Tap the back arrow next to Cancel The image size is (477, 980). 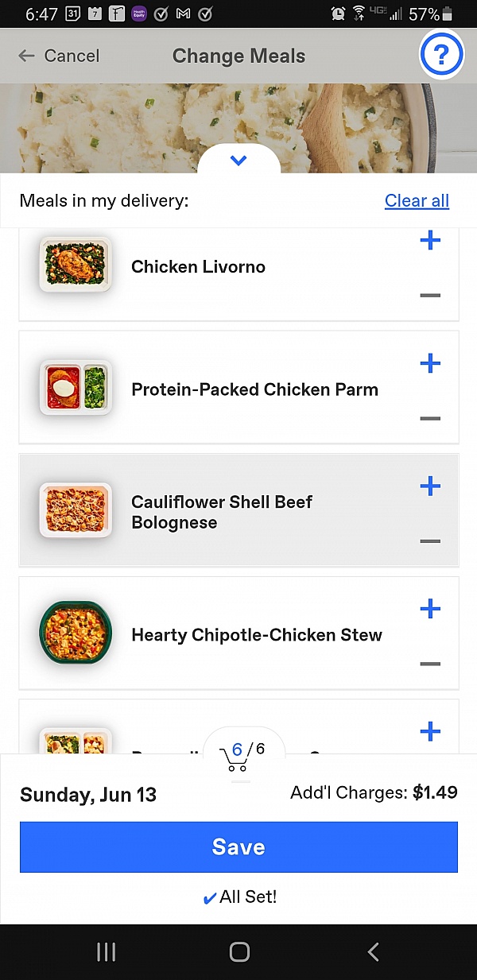27,56
